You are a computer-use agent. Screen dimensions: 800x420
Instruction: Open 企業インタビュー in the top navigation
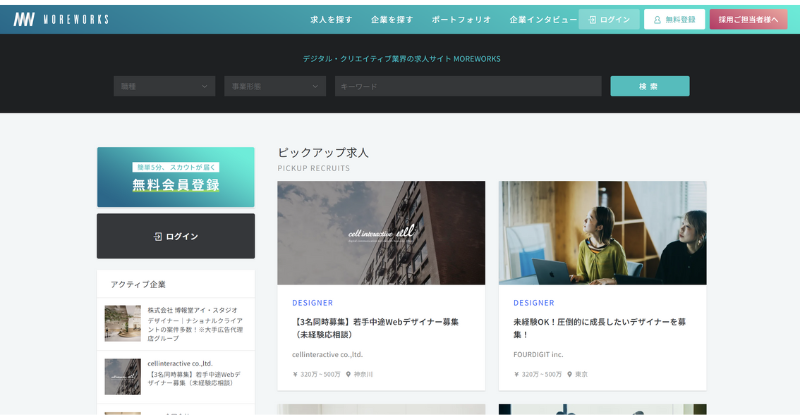[x=543, y=19]
